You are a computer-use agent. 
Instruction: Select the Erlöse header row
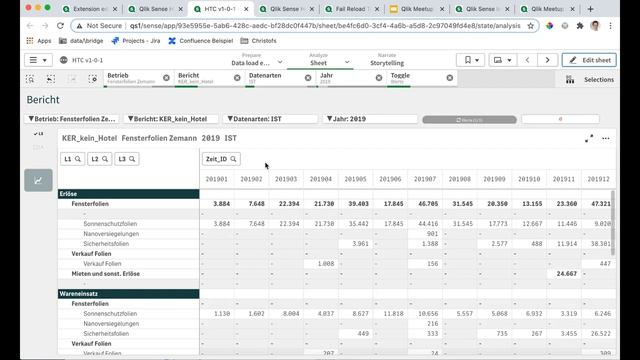[129, 194]
